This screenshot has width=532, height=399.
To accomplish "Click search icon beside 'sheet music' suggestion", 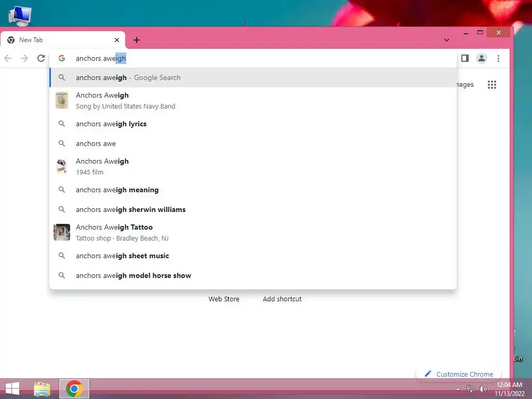I will pos(62,256).
